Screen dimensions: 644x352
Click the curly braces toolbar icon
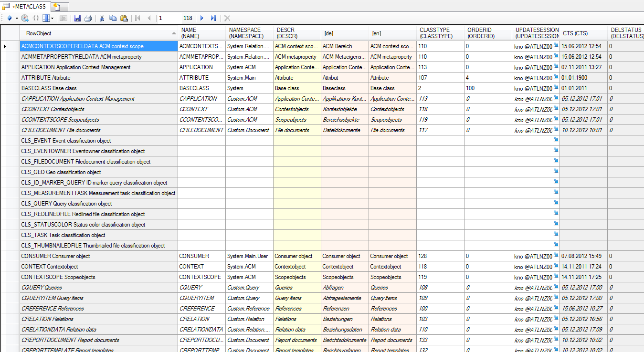pos(36,18)
